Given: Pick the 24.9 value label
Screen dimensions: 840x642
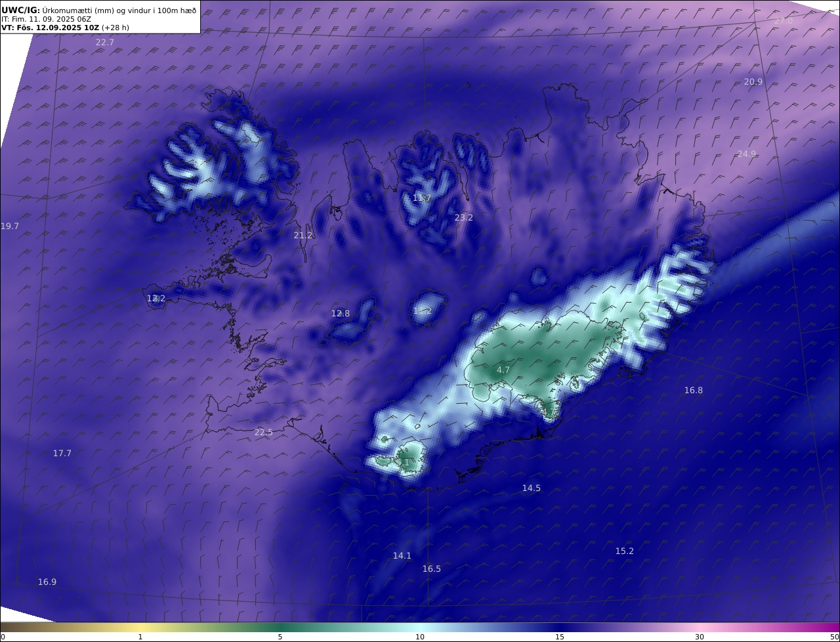Looking at the screenshot, I should coord(747,154).
